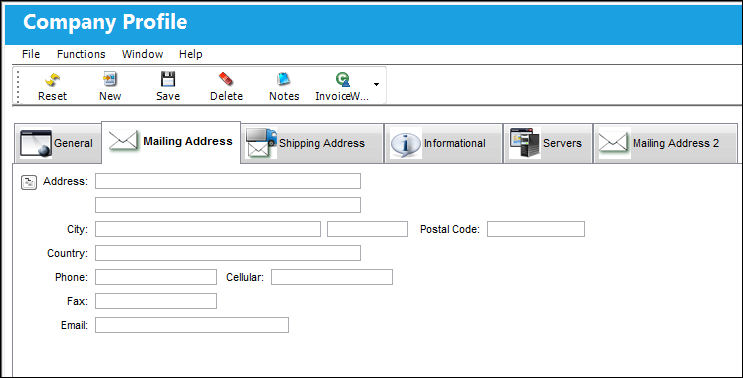Select the Cellular number field
This screenshot has width=743, height=378.
pyautogui.click(x=332, y=277)
